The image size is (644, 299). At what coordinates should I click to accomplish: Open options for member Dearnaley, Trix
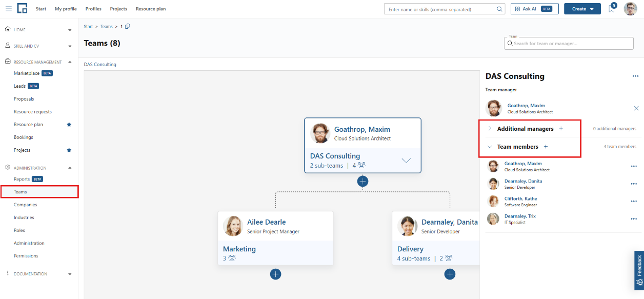(x=634, y=218)
